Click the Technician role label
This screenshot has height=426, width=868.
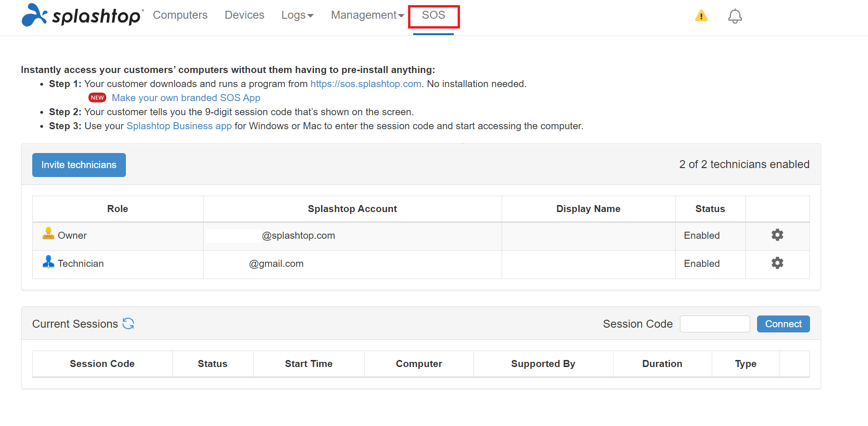(x=80, y=264)
